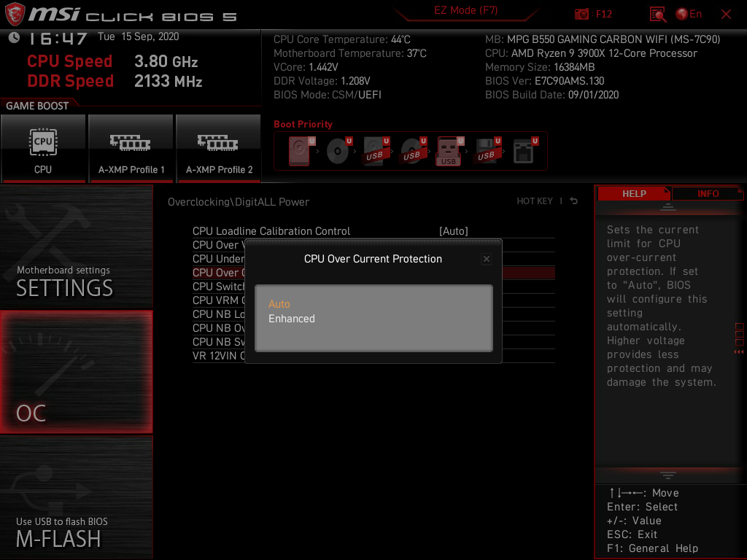Enable A-XMP Profile 2
This screenshot has height=560, width=747.
tap(219, 149)
